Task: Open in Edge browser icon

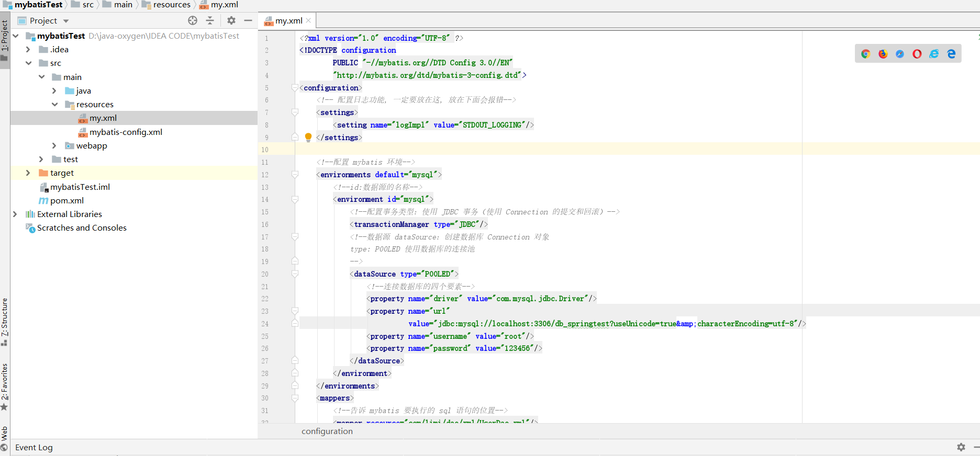Action: click(x=951, y=54)
